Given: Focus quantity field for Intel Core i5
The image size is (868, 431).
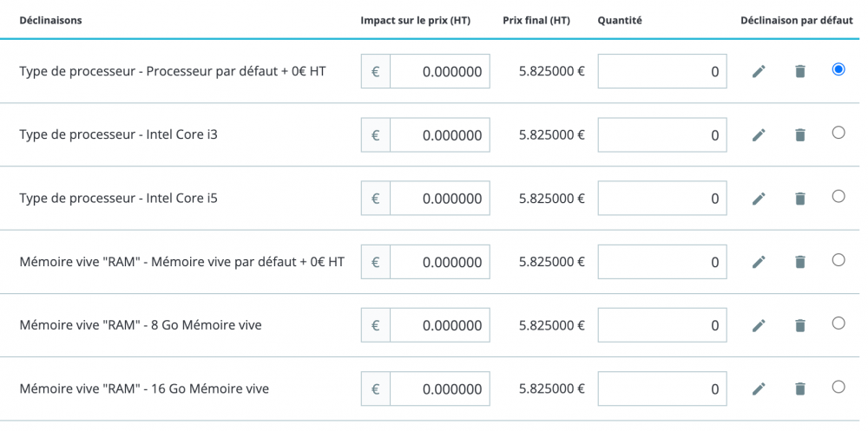Looking at the screenshot, I should pyautogui.click(x=662, y=199).
